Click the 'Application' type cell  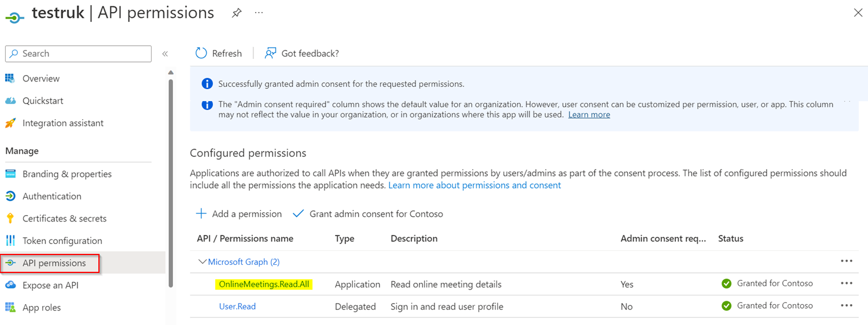click(x=358, y=285)
